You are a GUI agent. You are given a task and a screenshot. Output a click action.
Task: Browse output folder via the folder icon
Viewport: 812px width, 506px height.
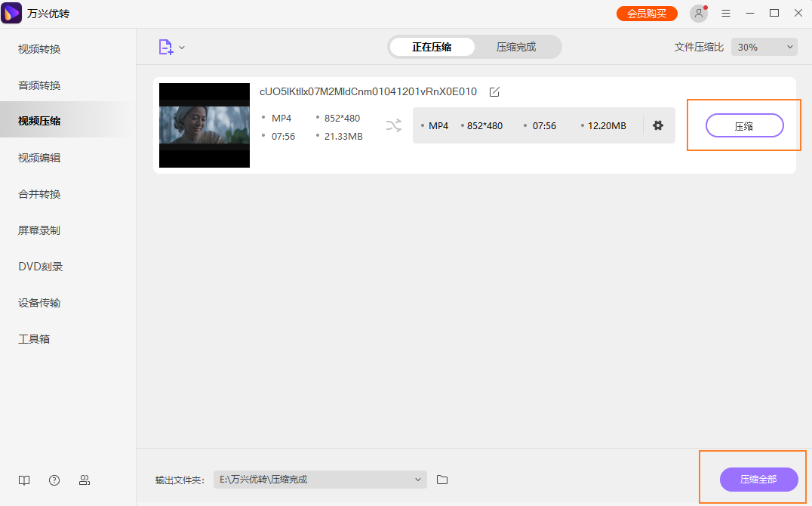click(x=441, y=480)
